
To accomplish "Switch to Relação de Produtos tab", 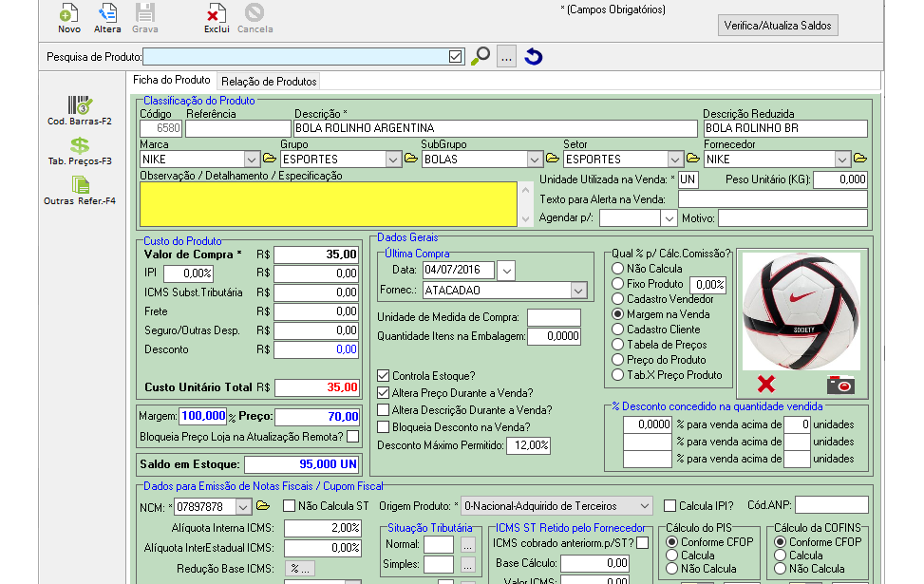I will (269, 82).
